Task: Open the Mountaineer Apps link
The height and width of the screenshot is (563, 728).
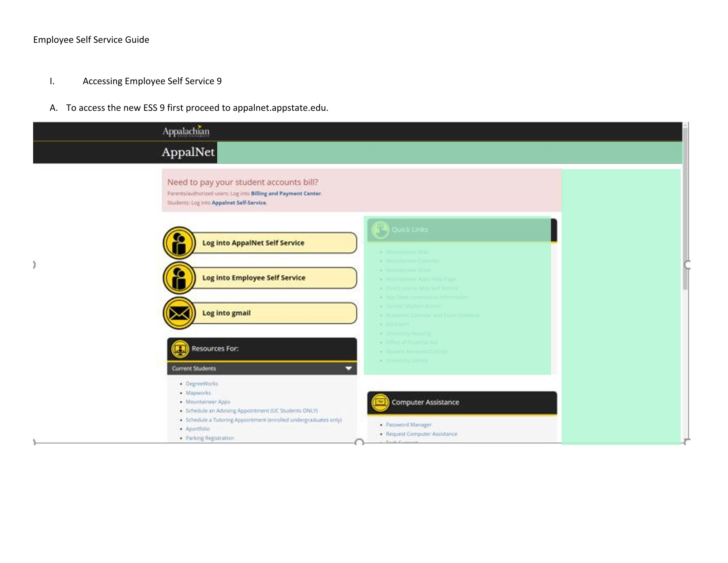Action: tap(208, 402)
